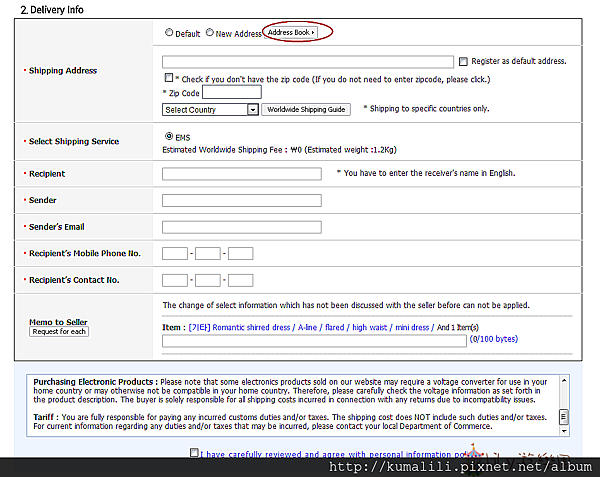Click the Recipient name field
Image resolution: width=600 pixels, height=477 pixels.
[x=241, y=174]
